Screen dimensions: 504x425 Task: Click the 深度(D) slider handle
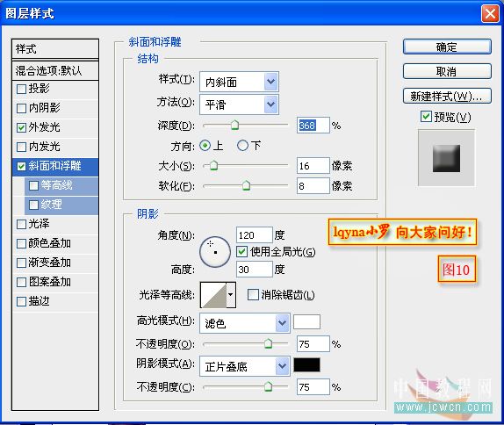pyautogui.click(x=235, y=125)
